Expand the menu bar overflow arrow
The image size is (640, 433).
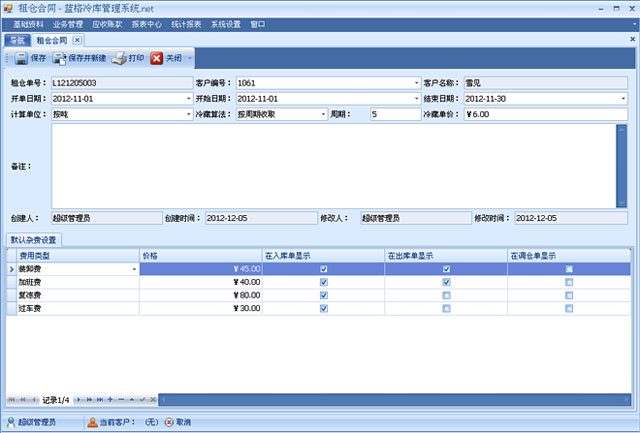pyautogui.click(x=635, y=24)
